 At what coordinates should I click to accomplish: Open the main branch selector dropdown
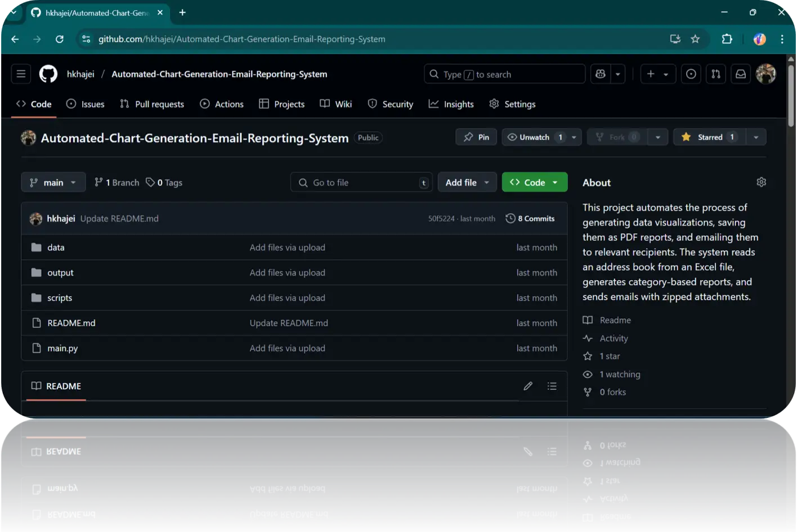click(53, 182)
